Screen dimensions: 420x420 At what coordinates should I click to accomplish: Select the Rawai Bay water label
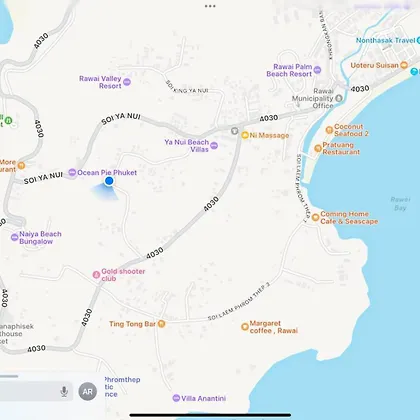pyautogui.click(x=400, y=203)
